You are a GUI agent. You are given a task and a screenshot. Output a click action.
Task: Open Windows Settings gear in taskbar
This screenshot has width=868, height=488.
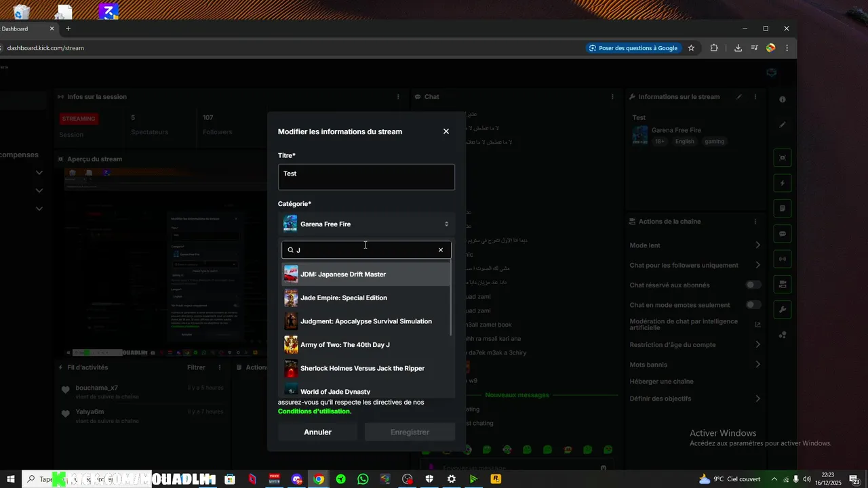click(x=452, y=479)
